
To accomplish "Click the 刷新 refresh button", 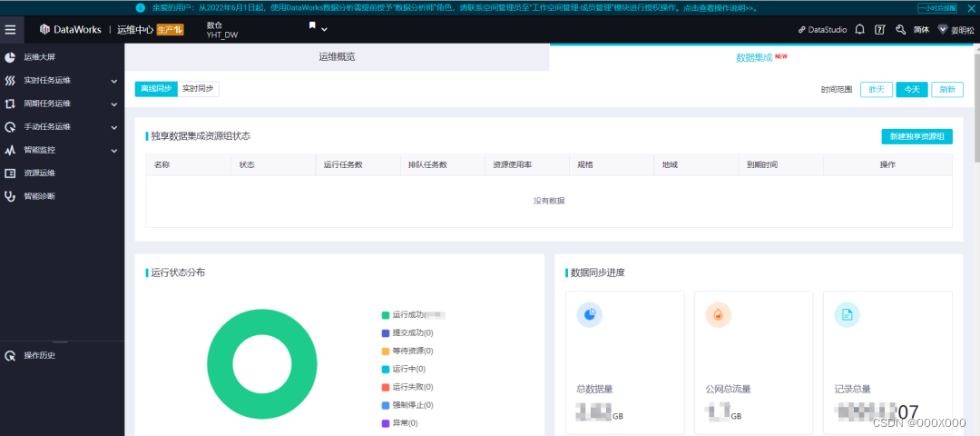I will [x=947, y=89].
